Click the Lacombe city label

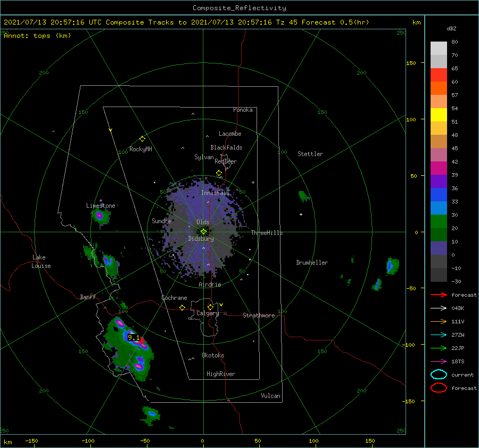230,134
